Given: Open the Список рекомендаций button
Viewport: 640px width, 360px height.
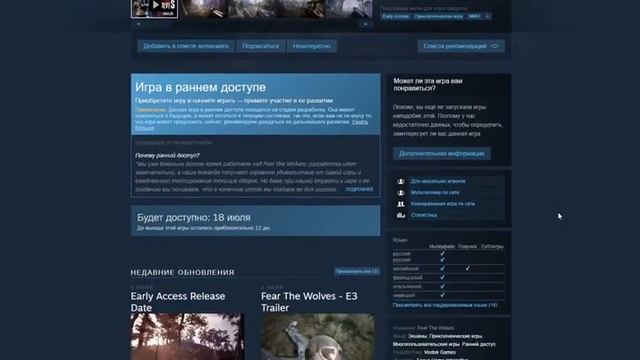Looking at the screenshot, I should (x=461, y=46).
